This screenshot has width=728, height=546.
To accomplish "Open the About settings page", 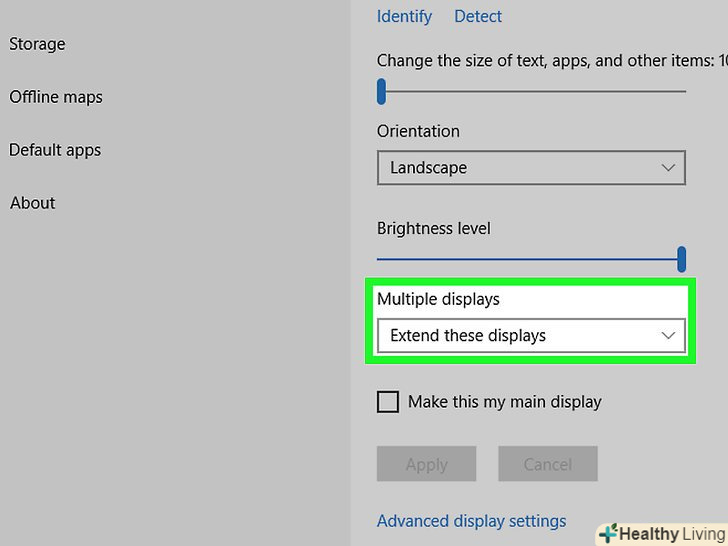I will [32, 203].
